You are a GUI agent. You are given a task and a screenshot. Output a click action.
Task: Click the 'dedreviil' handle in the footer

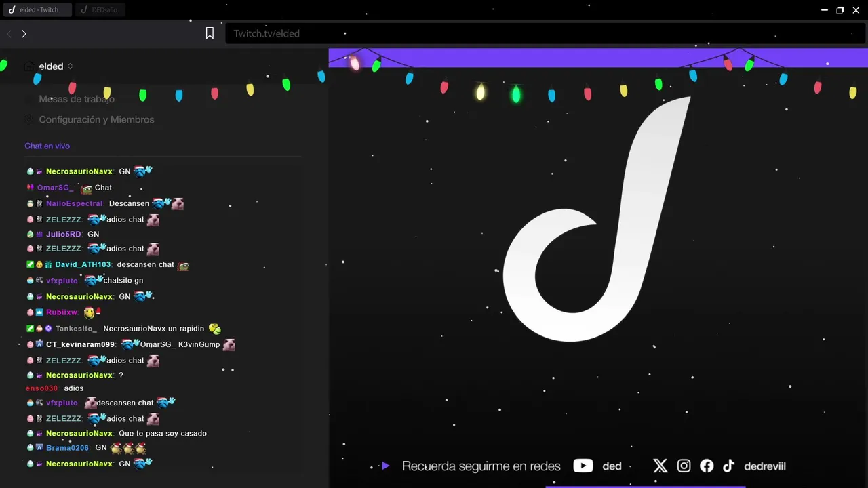point(765,466)
